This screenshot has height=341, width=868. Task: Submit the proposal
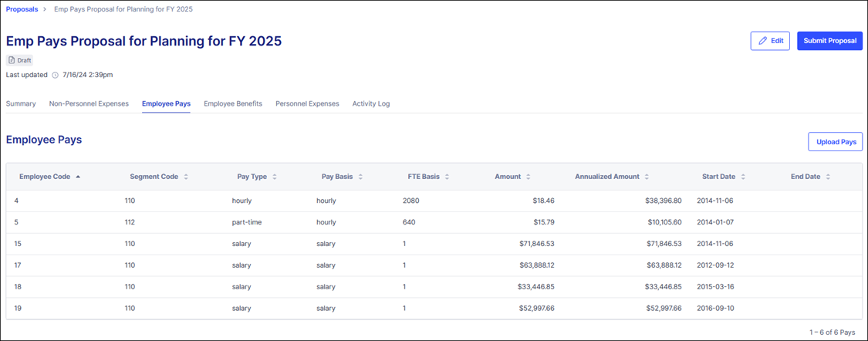pyautogui.click(x=829, y=41)
